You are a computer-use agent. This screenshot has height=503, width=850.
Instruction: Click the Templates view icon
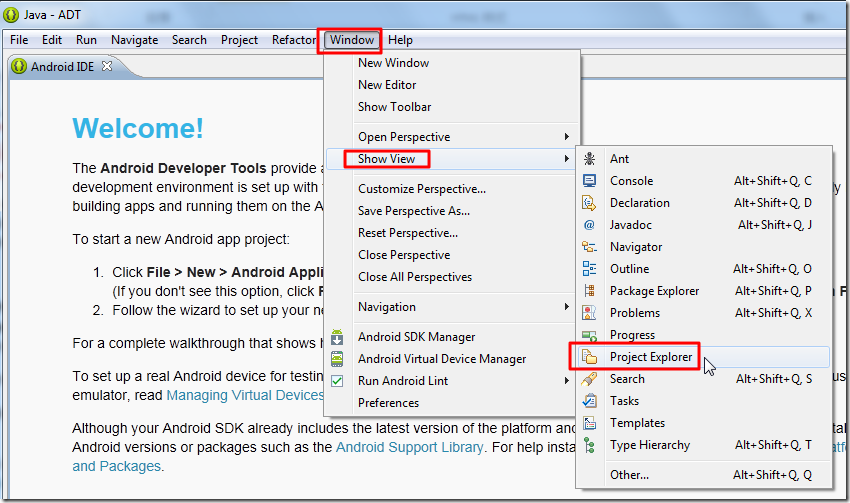point(589,423)
